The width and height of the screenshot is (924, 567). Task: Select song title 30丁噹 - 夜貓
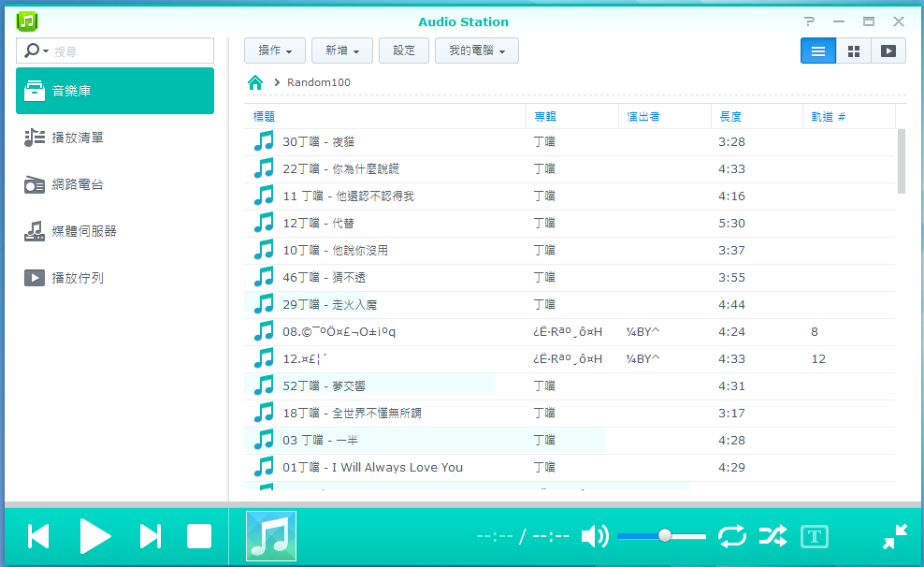point(318,142)
